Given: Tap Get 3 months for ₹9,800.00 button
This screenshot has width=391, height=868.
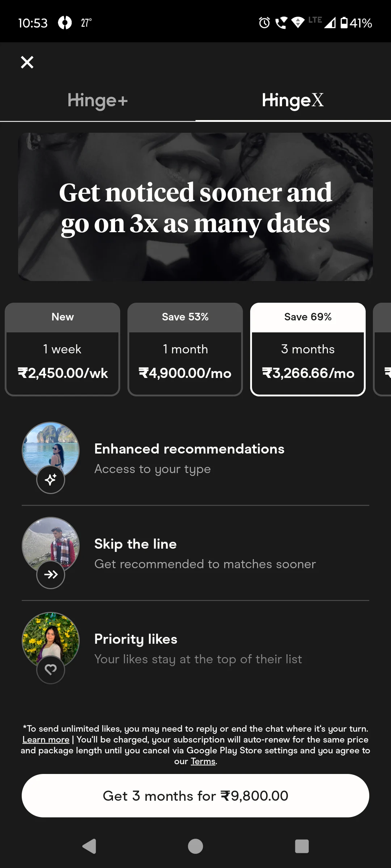Looking at the screenshot, I should point(195,796).
